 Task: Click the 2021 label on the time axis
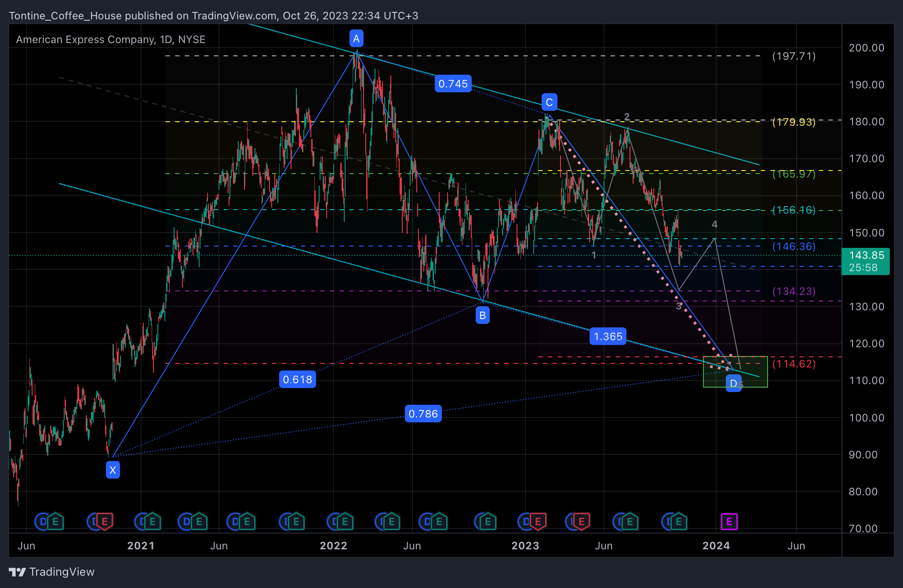[141, 546]
